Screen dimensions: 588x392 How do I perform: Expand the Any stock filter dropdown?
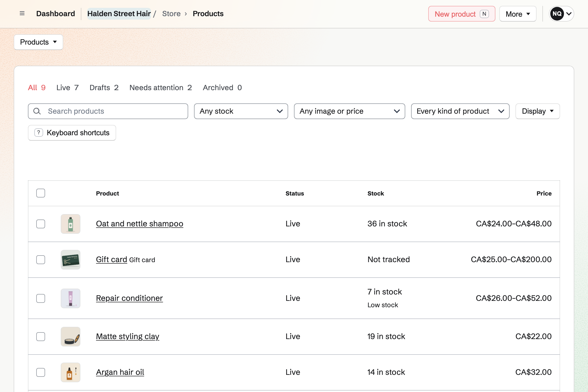coord(241,111)
